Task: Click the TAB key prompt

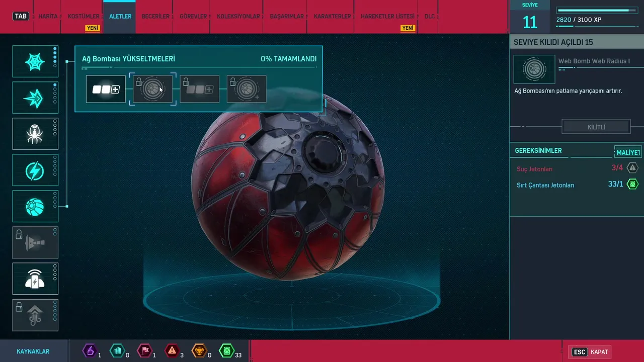Action: (21, 16)
